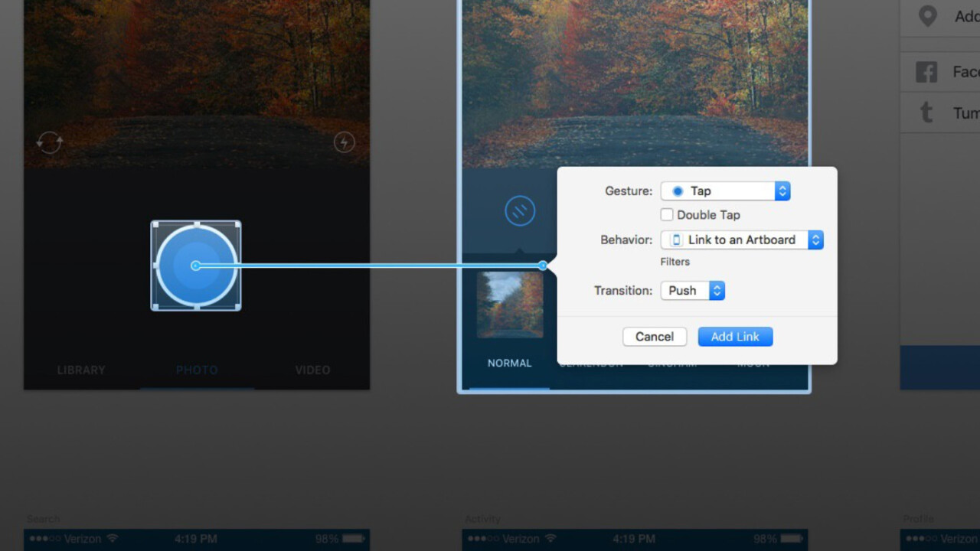Select the NORMAL filter label
The height and width of the screenshot is (551, 980).
point(509,364)
